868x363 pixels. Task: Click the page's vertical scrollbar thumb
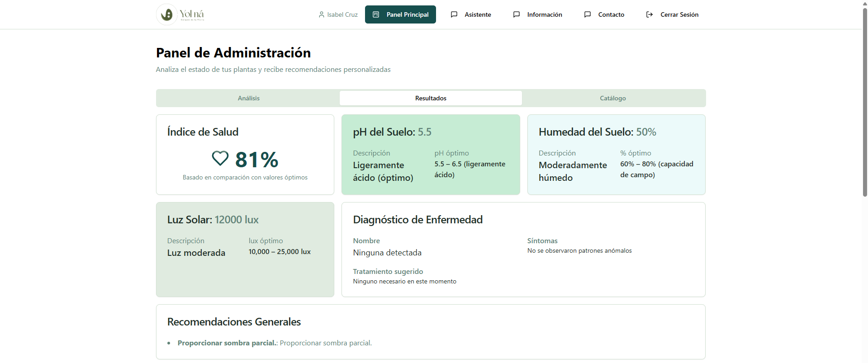865,99
